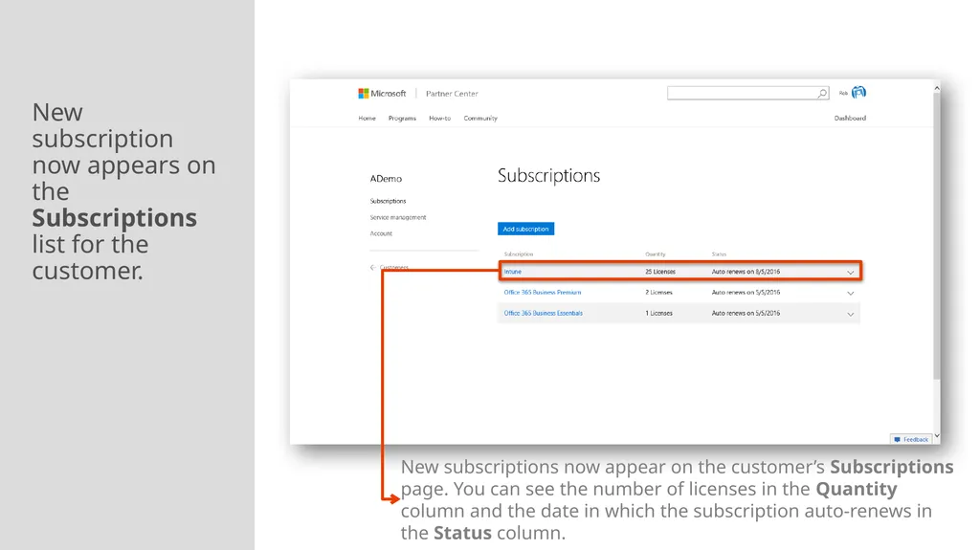This screenshot has width=980, height=550.
Task: Click the Status column header
Action: (719, 254)
